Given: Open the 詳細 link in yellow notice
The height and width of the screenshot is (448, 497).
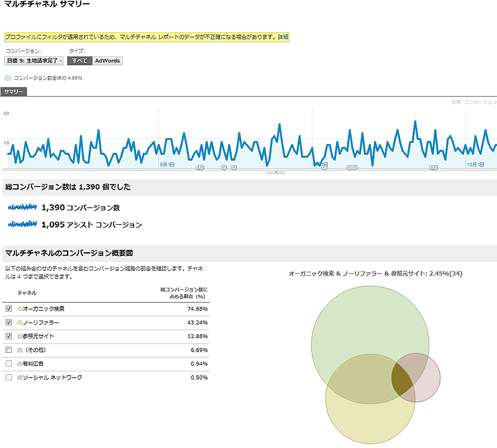Looking at the screenshot, I should point(283,37).
